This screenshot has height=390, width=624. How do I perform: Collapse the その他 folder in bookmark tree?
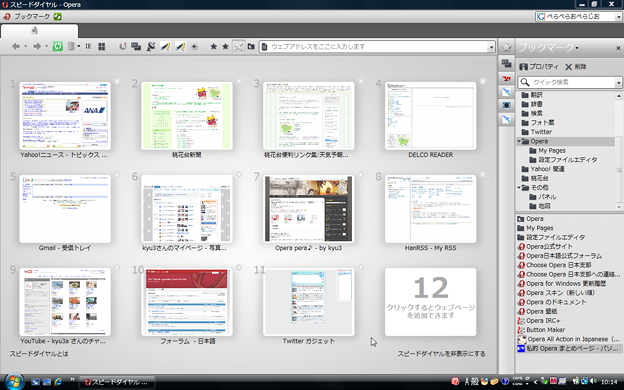pos(519,187)
